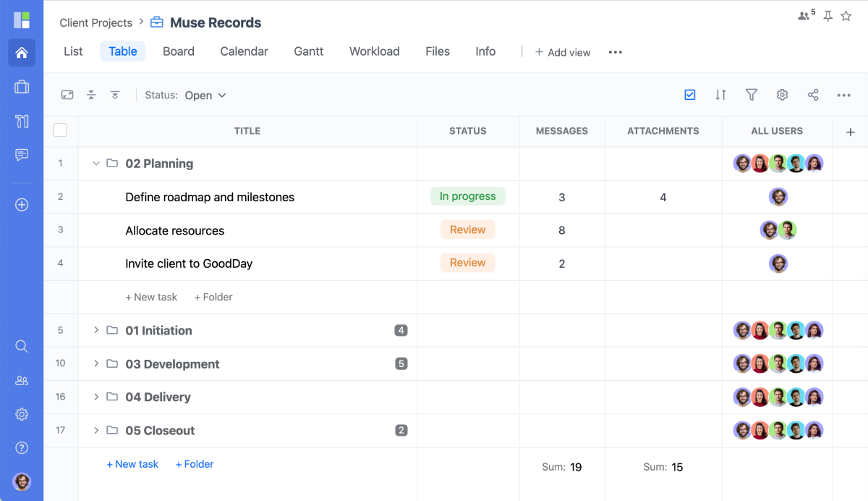Image resolution: width=868 pixels, height=501 pixels.
Task: Expand the 05 Closeout folder
Action: point(95,430)
